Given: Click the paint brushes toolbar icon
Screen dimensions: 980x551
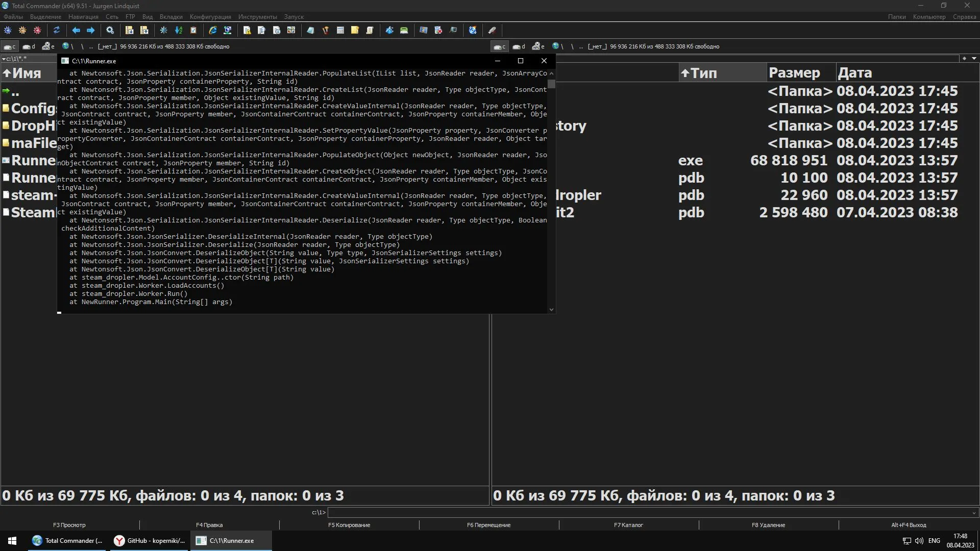Looking at the screenshot, I should pos(325,31).
